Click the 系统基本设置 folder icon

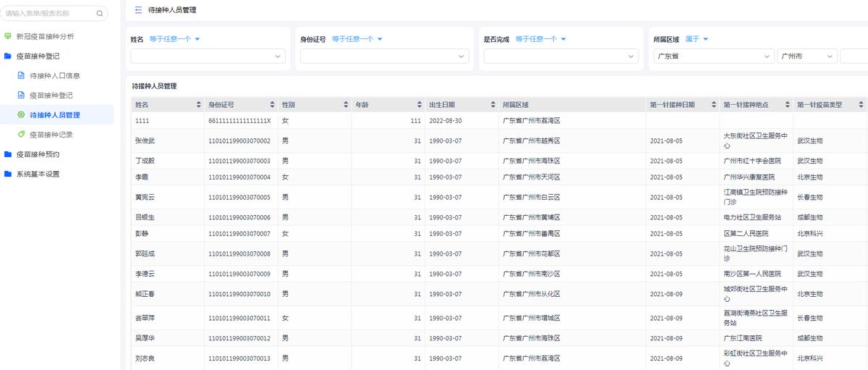pyautogui.click(x=7, y=174)
